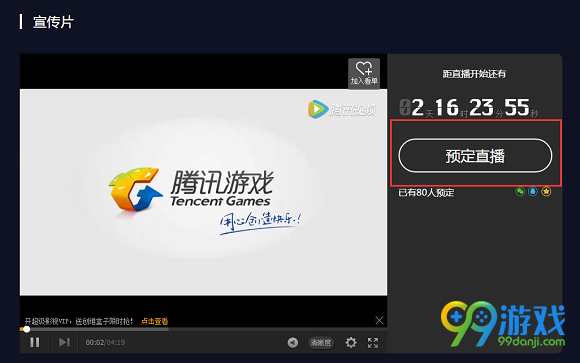Pause the video playback
The width and height of the screenshot is (580, 363).
pyautogui.click(x=35, y=342)
